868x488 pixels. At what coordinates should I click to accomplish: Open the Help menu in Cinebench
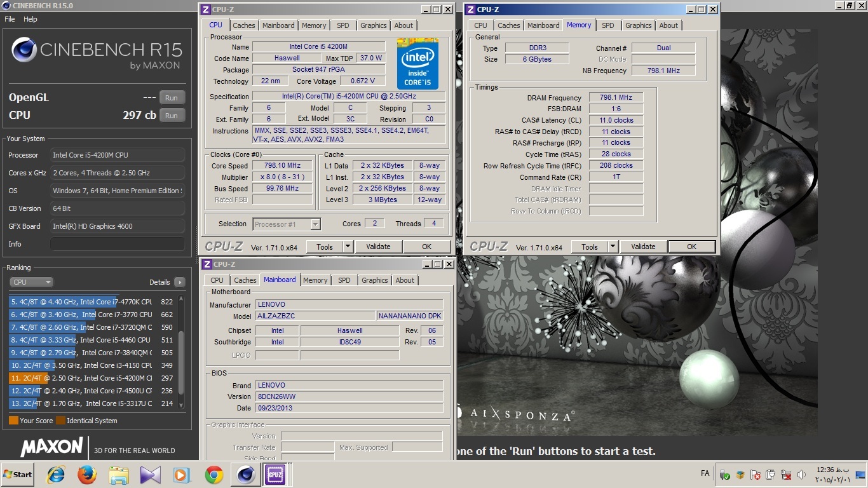coord(31,19)
